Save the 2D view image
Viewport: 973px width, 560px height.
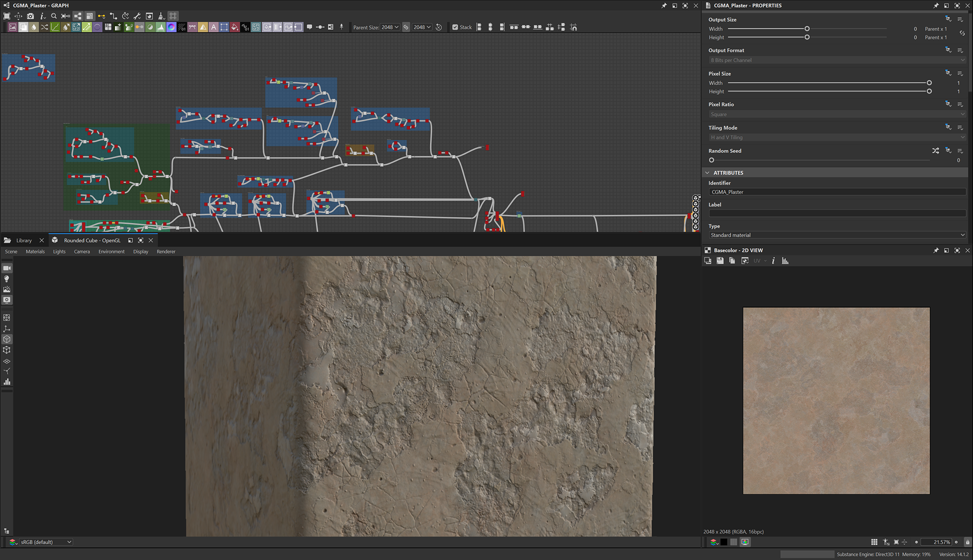pyautogui.click(x=720, y=261)
